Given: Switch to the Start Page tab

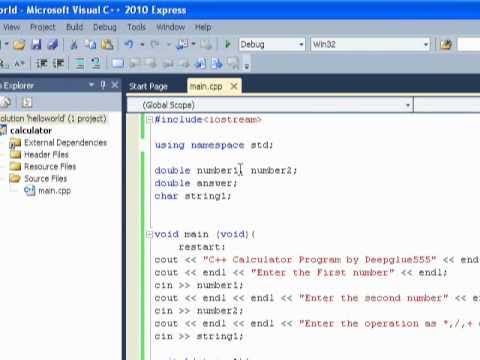Looking at the screenshot, I should click(x=148, y=86).
